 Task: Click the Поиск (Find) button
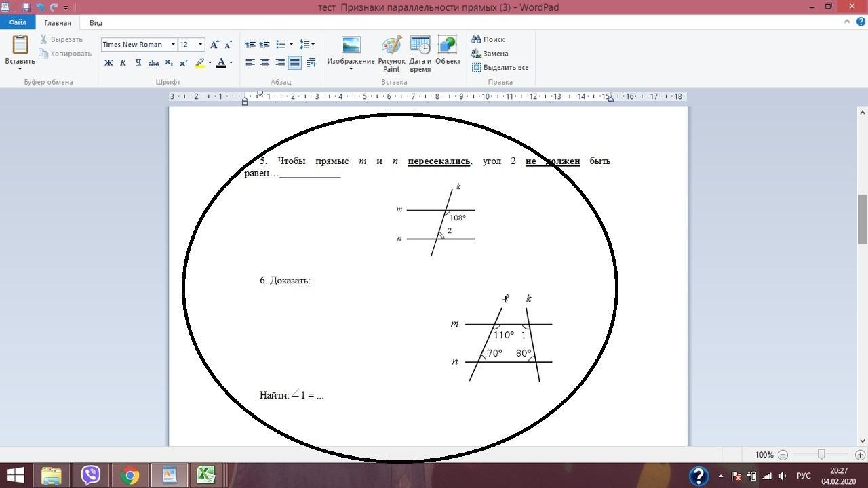click(488, 39)
